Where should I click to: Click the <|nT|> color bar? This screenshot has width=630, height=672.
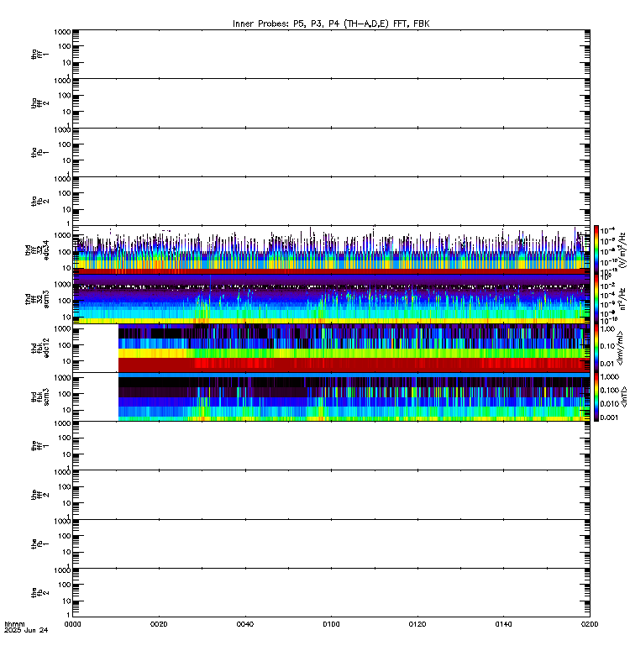[x=596, y=396]
